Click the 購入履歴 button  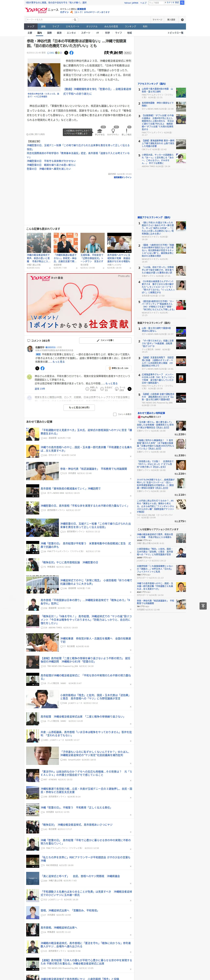tap(171, 19)
